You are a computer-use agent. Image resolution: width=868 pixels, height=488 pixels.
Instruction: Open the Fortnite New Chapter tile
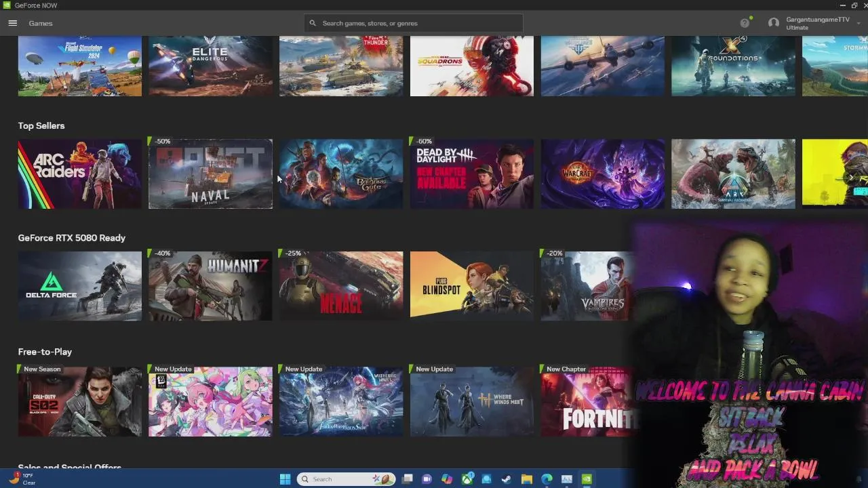[589, 401]
